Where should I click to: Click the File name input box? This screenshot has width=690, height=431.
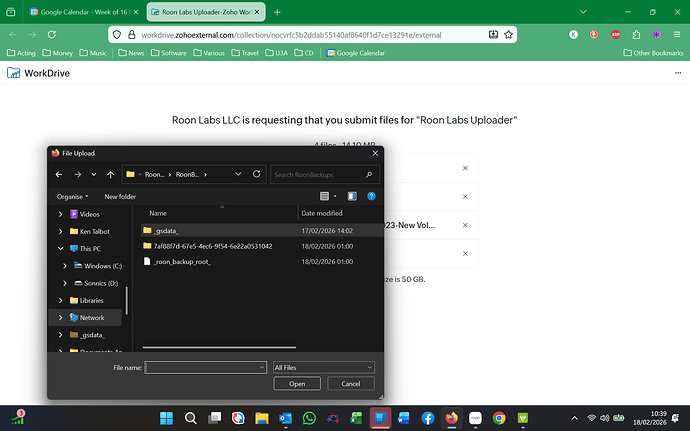point(205,367)
